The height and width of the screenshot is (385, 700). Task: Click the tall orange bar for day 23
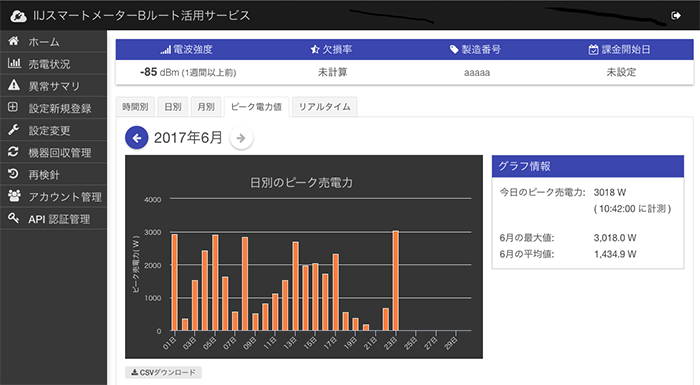396,280
